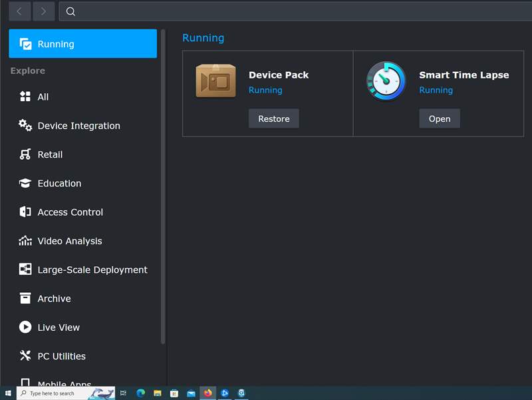Click the Device Pack package icon
The width and height of the screenshot is (532, 400).
tap(215, 81)
